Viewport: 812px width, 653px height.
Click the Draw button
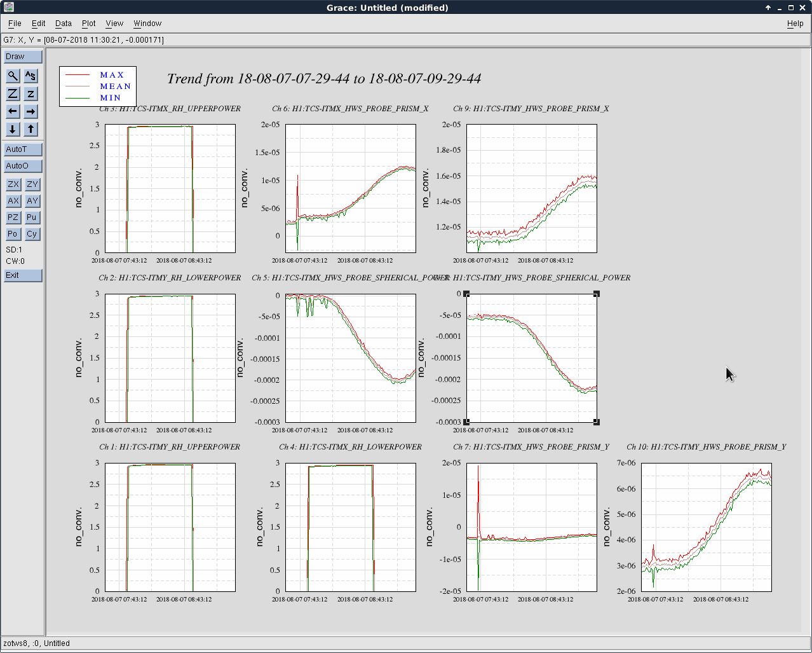pos(24,57)
